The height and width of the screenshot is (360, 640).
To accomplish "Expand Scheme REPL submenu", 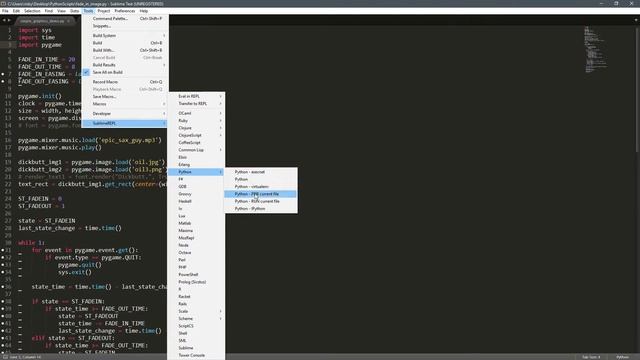I will pos(196,319).
